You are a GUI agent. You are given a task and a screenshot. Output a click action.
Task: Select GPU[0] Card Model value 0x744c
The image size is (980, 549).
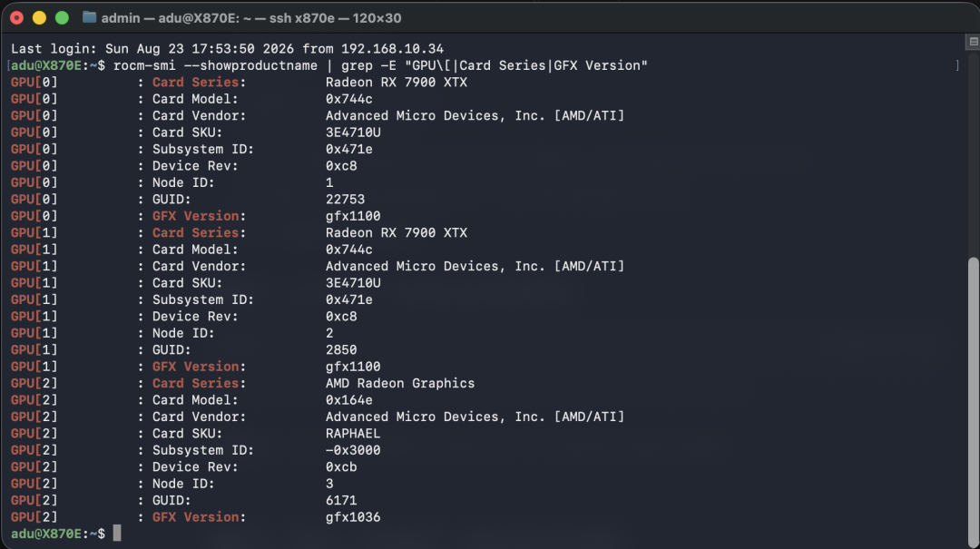tap(348, 100)
